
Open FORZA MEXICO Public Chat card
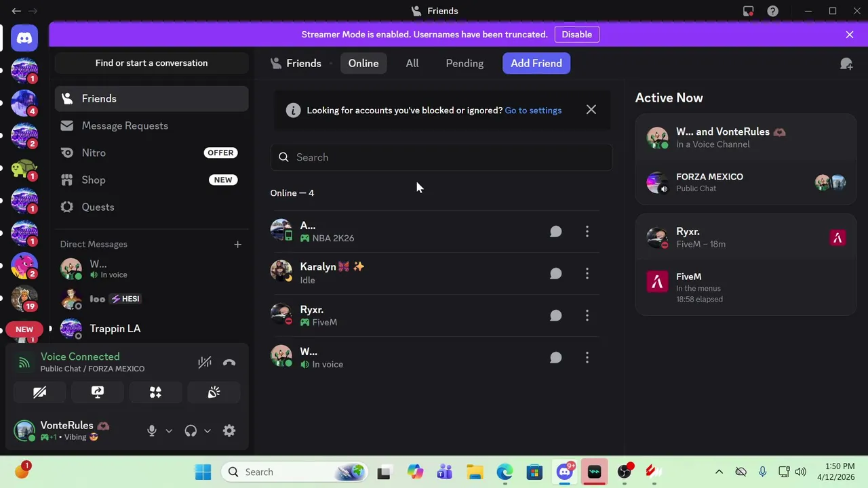click(x=746, y=182)
